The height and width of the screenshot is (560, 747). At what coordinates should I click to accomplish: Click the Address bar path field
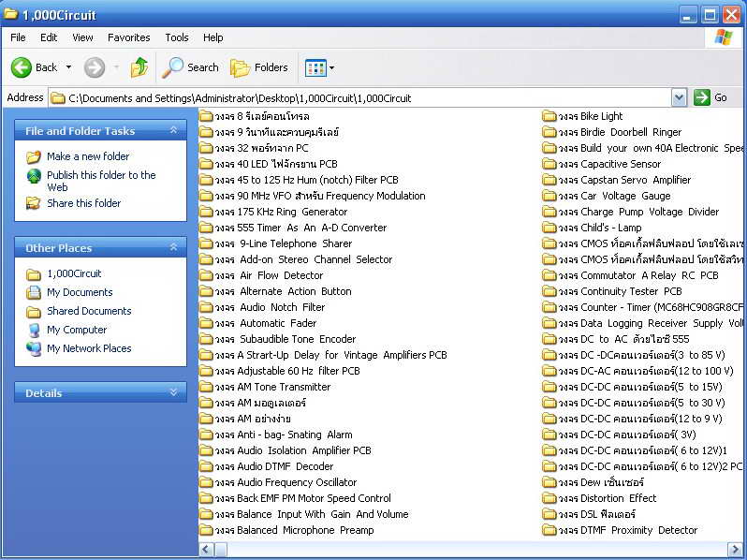361,98
